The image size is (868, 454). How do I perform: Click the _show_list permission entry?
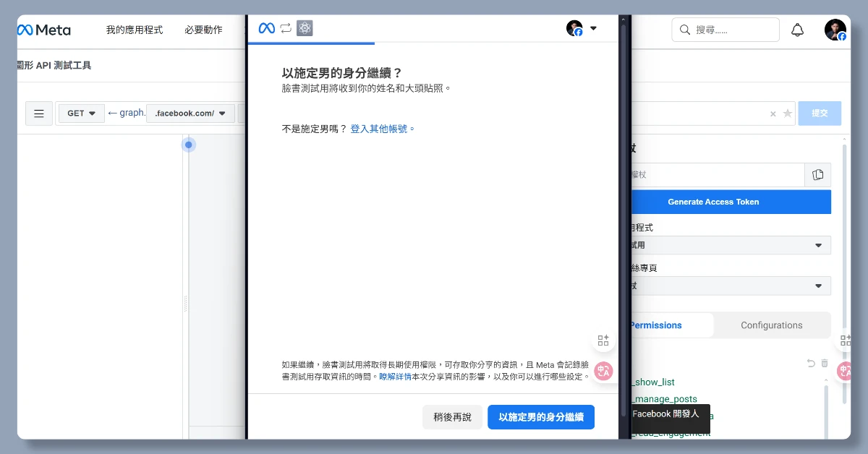point(653,382)
